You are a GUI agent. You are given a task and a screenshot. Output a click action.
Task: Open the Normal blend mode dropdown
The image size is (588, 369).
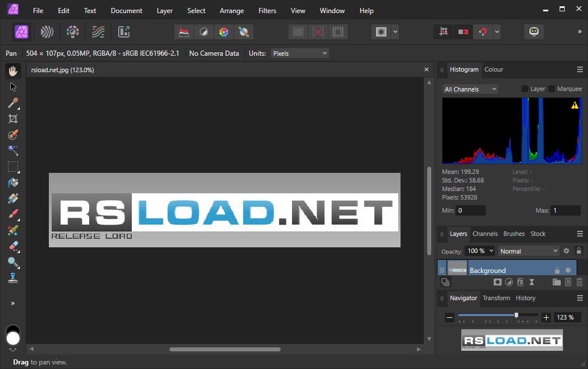tap(528, 251)
